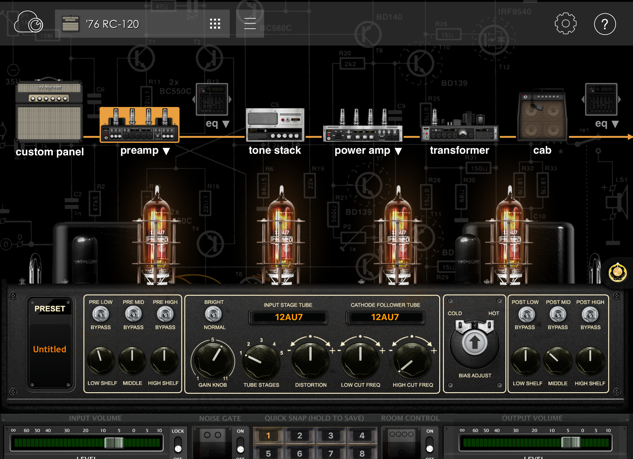633x459 pixels.
Task: Select the transformer module icon
Action: 459,126
